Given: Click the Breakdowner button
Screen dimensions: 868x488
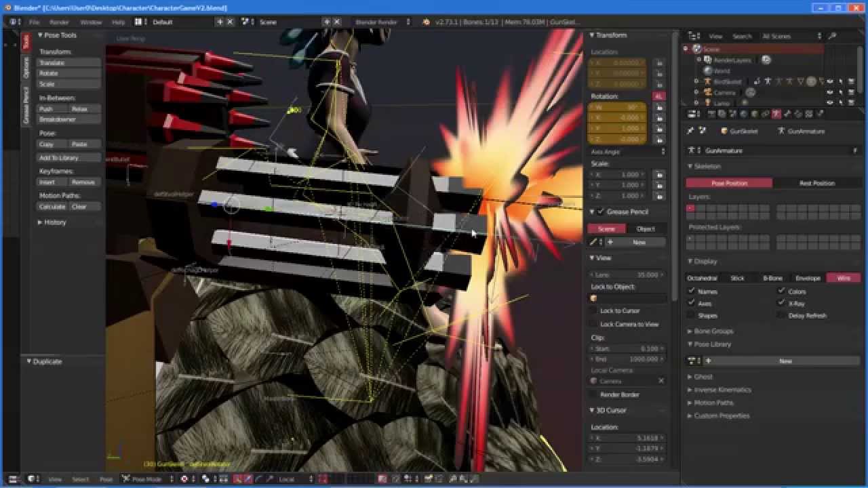Looking at the screenshot, I should coord(68,119).
